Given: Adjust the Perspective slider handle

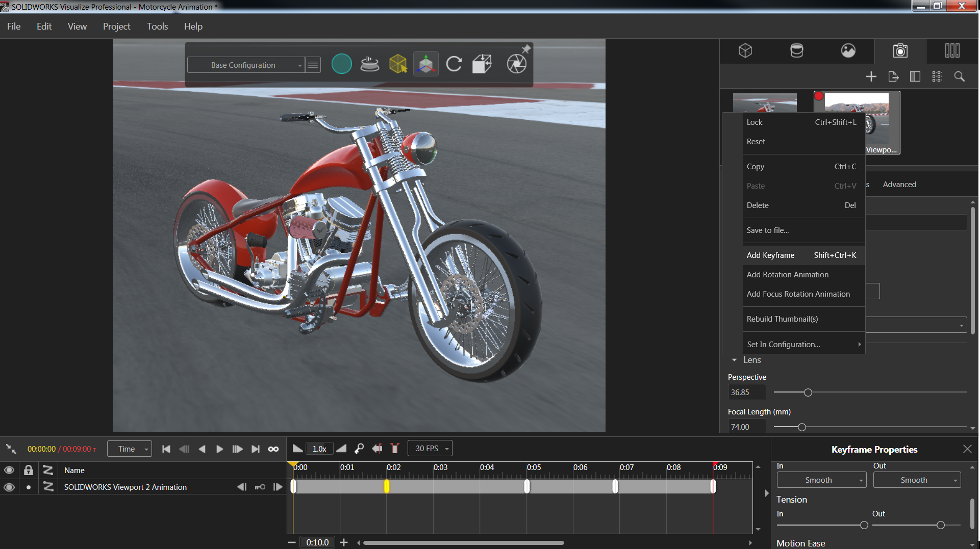Looking at the screenshot, I should [808, 393].
